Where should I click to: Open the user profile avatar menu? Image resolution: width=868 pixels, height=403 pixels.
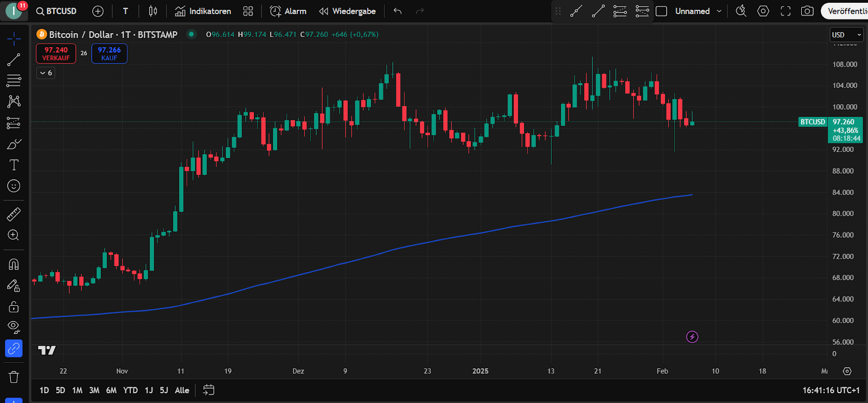[x=14, y=10]
